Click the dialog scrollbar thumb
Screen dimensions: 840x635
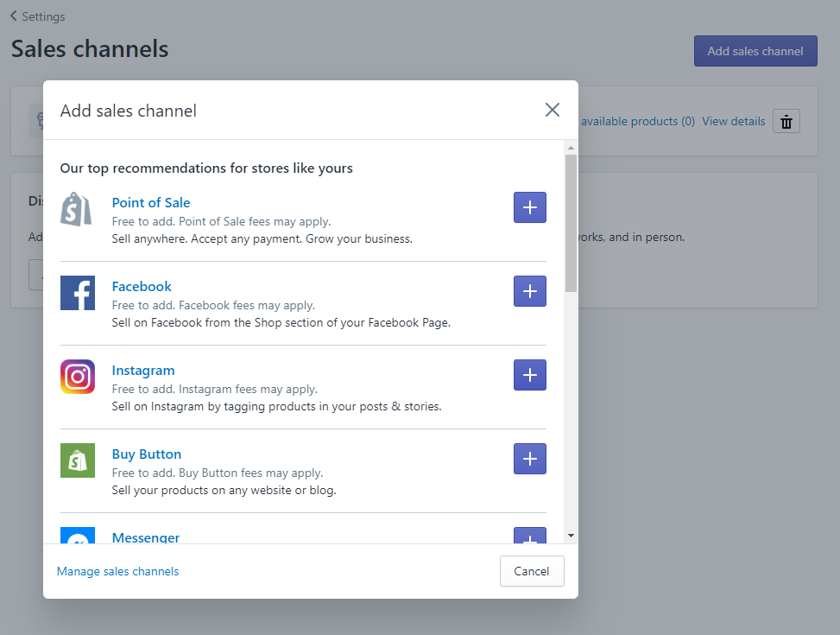[x=571, y=223]
